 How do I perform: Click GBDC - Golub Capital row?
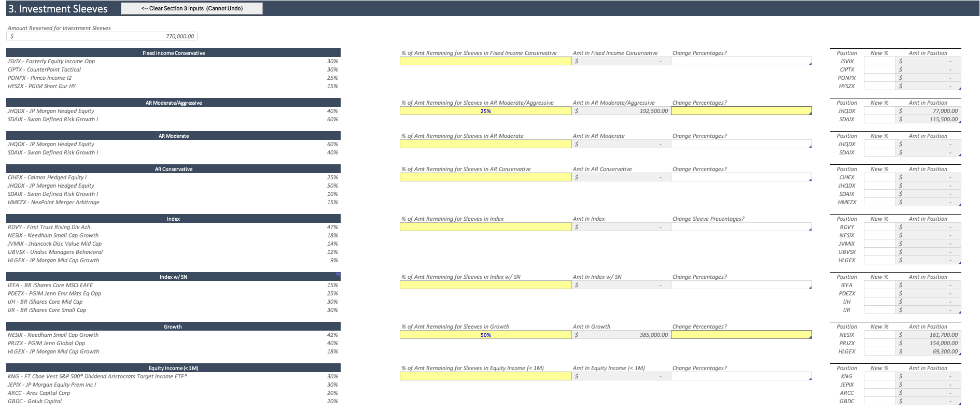click(x=173, y=401)
